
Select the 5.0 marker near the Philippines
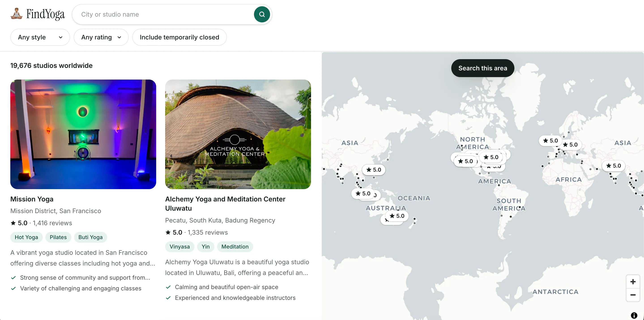pos(373,170)
